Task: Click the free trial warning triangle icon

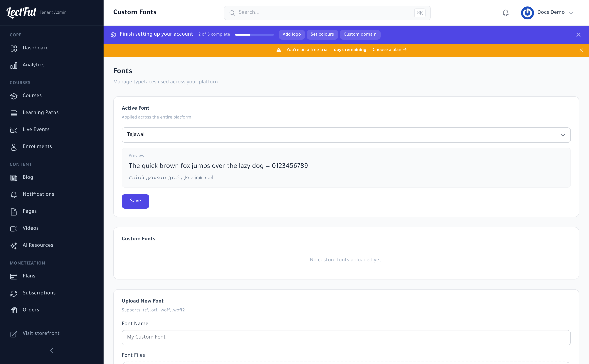Action: click(279, 50)
